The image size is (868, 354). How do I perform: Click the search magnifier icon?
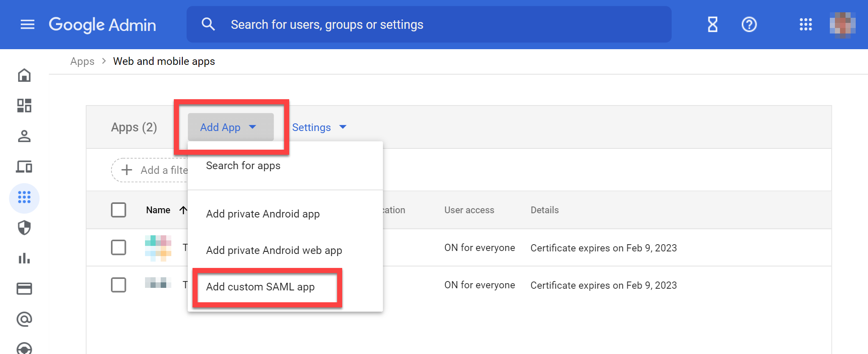click(x=208, y=24)
